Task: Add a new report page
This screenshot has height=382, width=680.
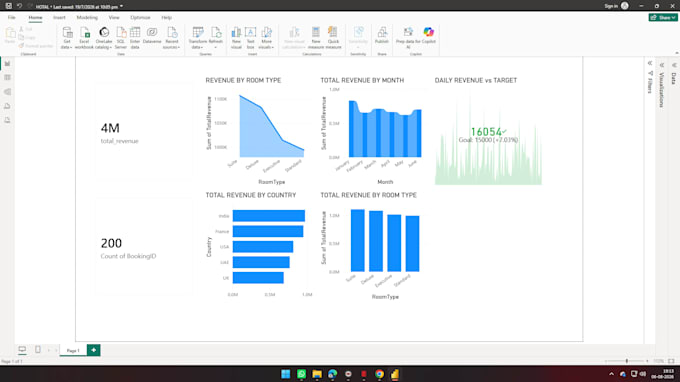Action: [94, 350]
